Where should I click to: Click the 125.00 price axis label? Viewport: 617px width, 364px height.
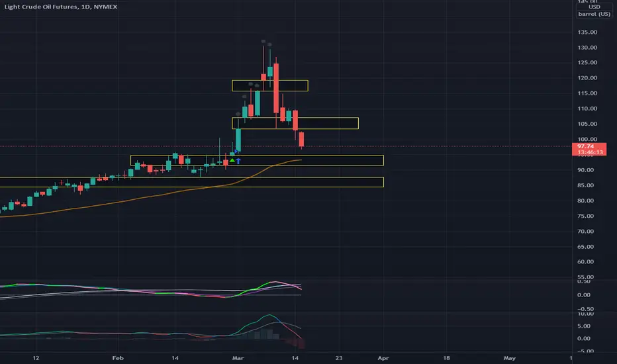tap(587, 63)
